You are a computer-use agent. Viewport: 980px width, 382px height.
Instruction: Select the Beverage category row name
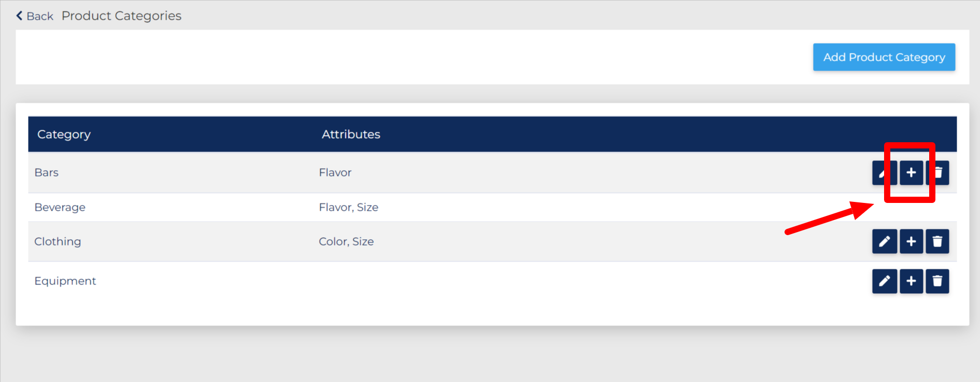click(x=60, y=207)
